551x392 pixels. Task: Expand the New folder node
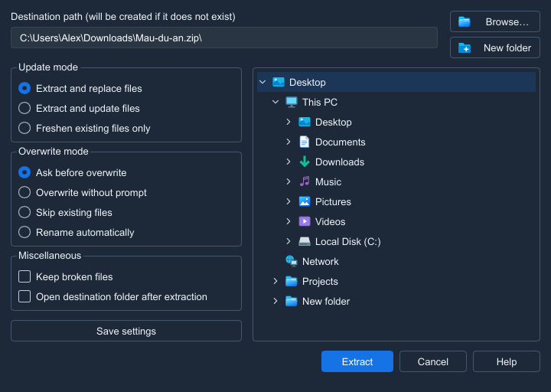275,302
